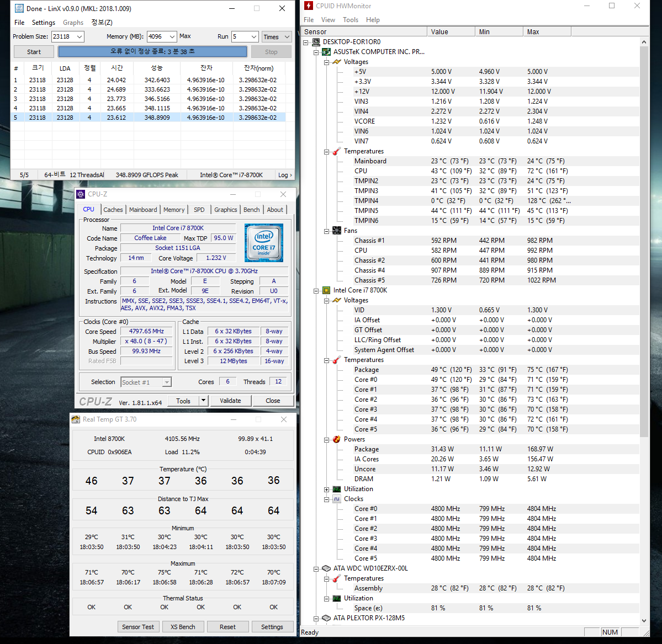Open HWMonitor View menu

click(x=328, y=20)
